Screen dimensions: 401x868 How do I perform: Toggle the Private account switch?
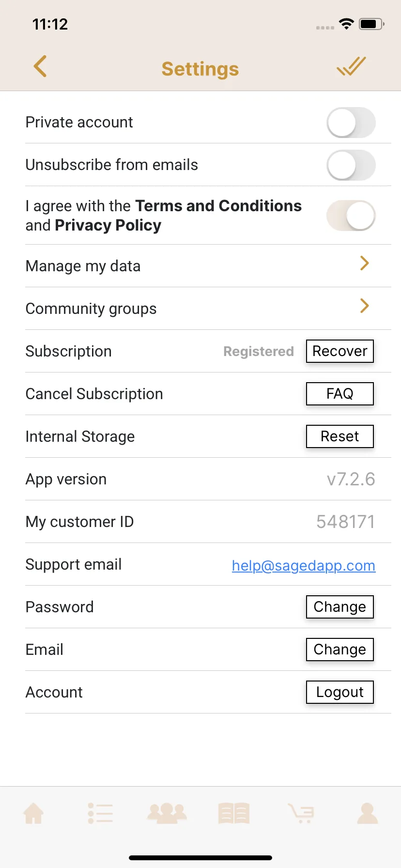[351, 123]
